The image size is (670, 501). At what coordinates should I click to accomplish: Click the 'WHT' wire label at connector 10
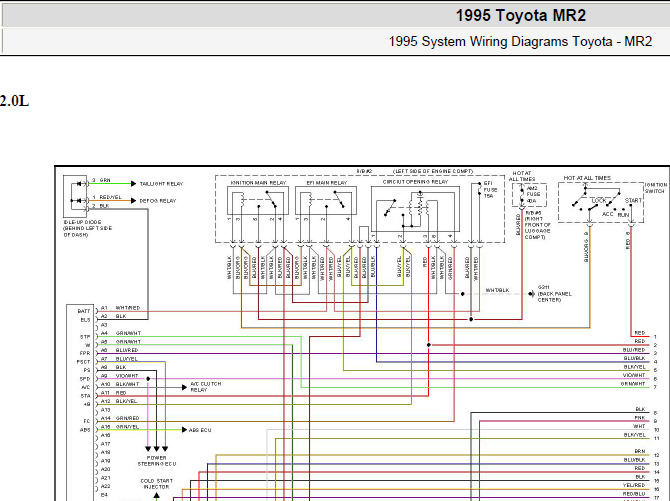pyautogui.click(x=639, y=426)
